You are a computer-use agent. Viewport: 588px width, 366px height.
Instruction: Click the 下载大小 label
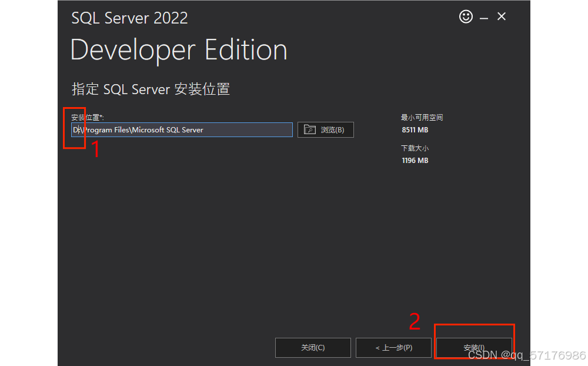coord(415,148)
